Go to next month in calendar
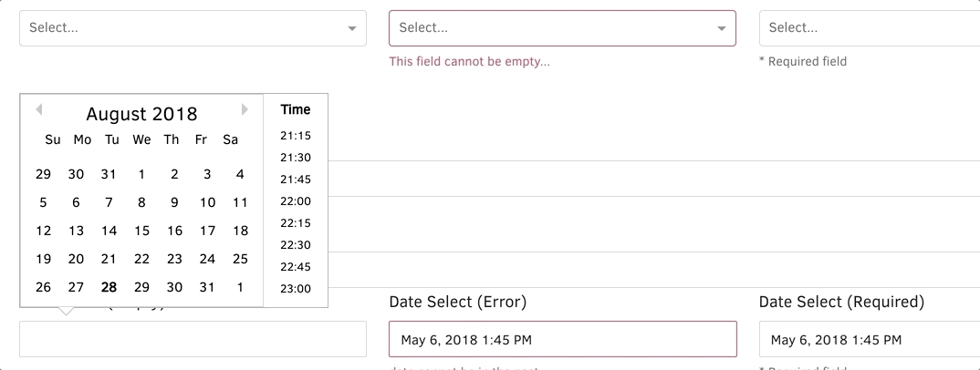 click(245, 110)
